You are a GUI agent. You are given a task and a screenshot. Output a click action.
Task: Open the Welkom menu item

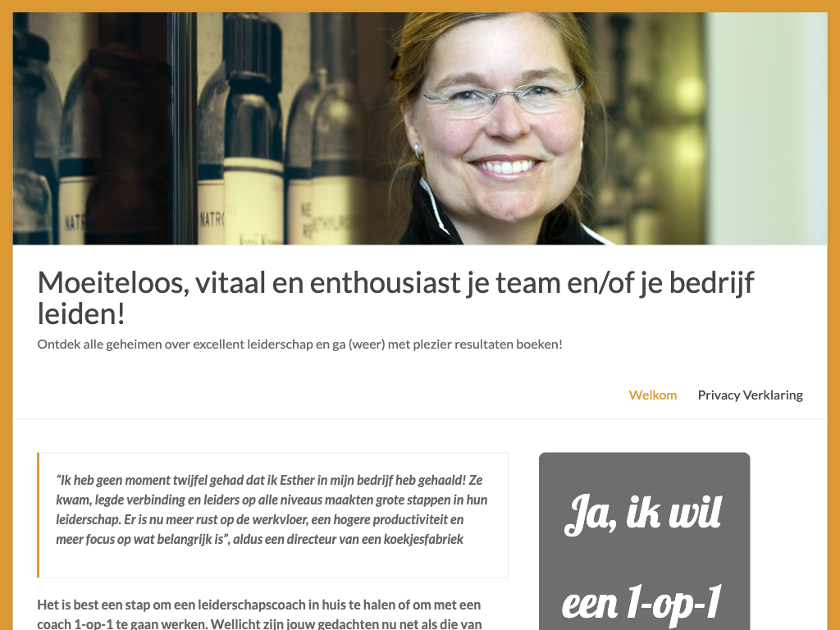point(652,395)
